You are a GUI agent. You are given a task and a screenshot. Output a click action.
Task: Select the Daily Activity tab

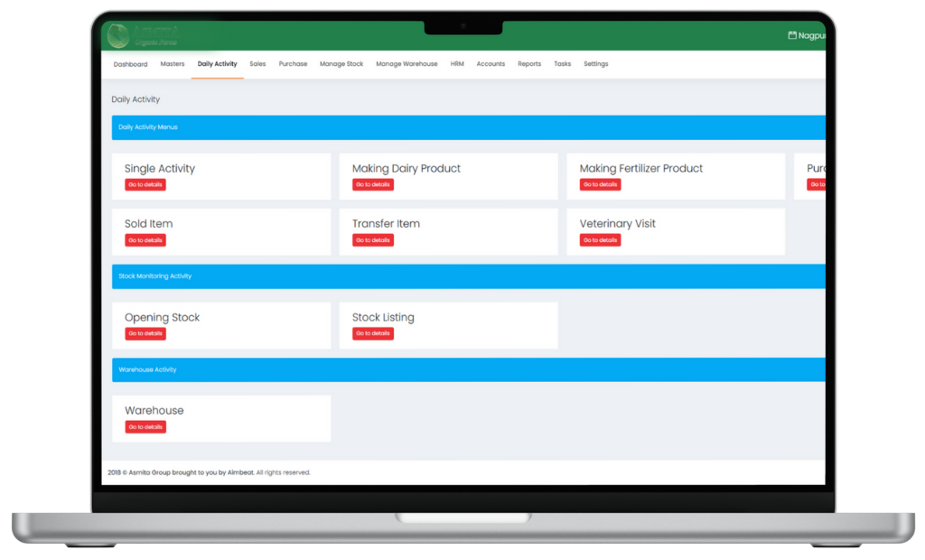(217, 63)
